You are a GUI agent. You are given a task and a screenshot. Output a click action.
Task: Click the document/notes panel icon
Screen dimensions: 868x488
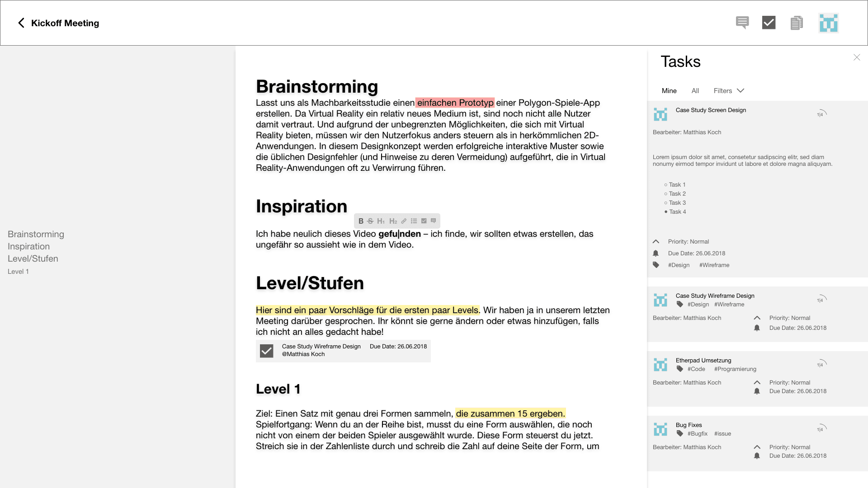pyautogui.click(x=797, y=23)
